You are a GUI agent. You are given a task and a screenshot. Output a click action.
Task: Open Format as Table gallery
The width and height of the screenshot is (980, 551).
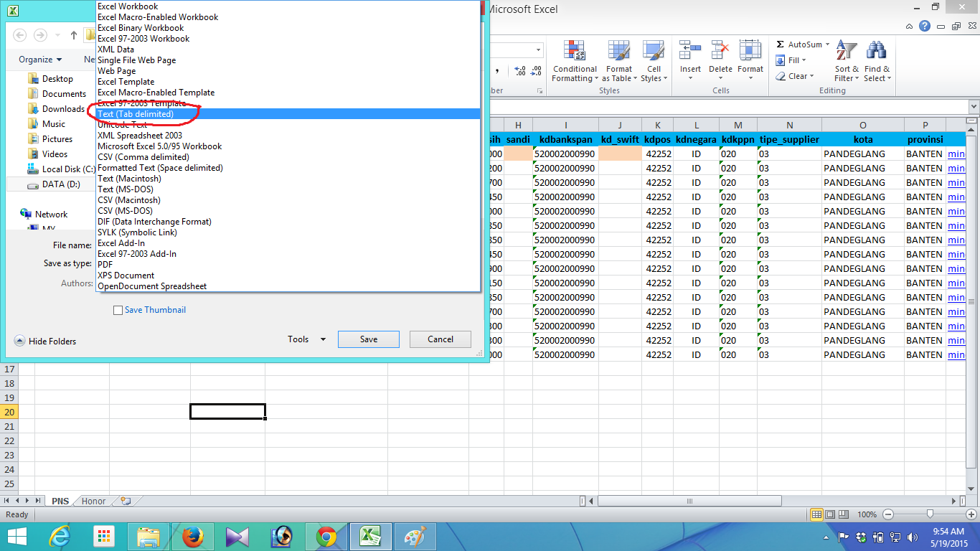[x=618, y=62]
